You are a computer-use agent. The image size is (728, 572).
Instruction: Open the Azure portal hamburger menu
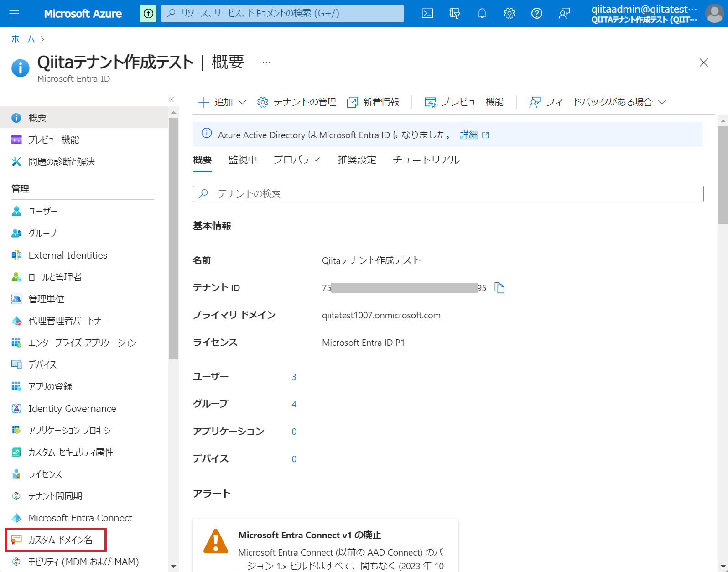point(14,13)
